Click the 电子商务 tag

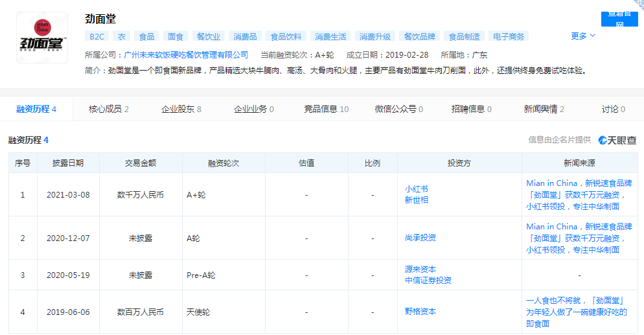tap(509, 37)
